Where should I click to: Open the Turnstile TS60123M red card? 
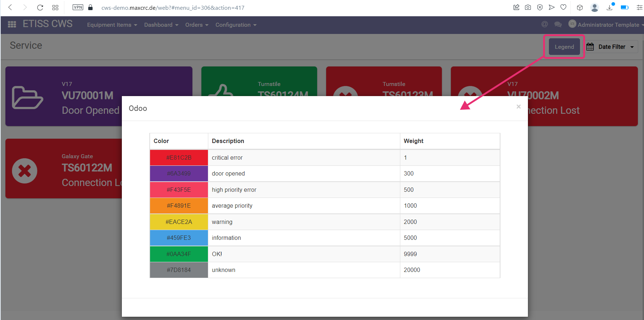coord(384,81)
